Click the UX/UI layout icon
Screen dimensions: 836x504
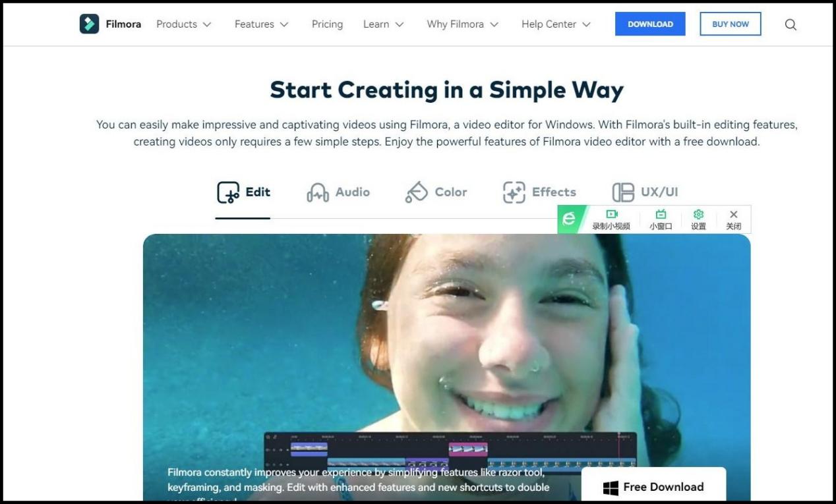coord(623,192)
